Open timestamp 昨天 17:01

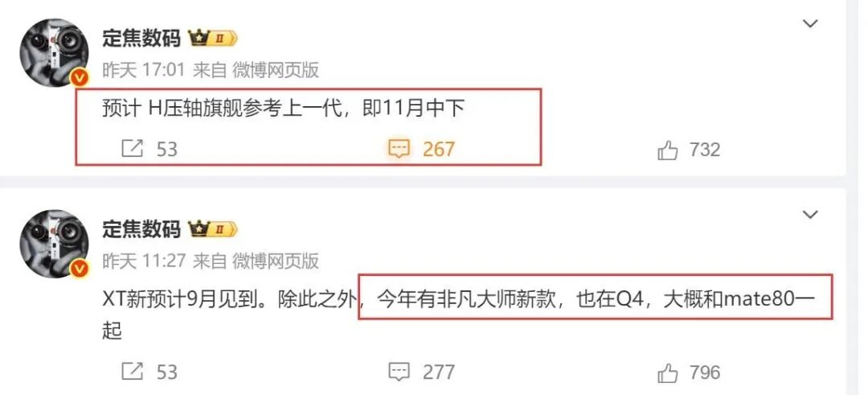pos(143,70)
